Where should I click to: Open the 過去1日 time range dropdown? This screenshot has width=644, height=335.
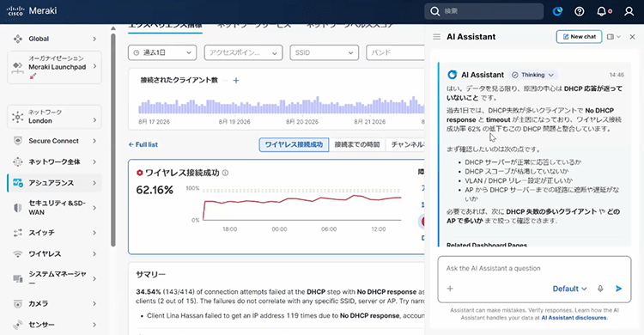point(162,52)
